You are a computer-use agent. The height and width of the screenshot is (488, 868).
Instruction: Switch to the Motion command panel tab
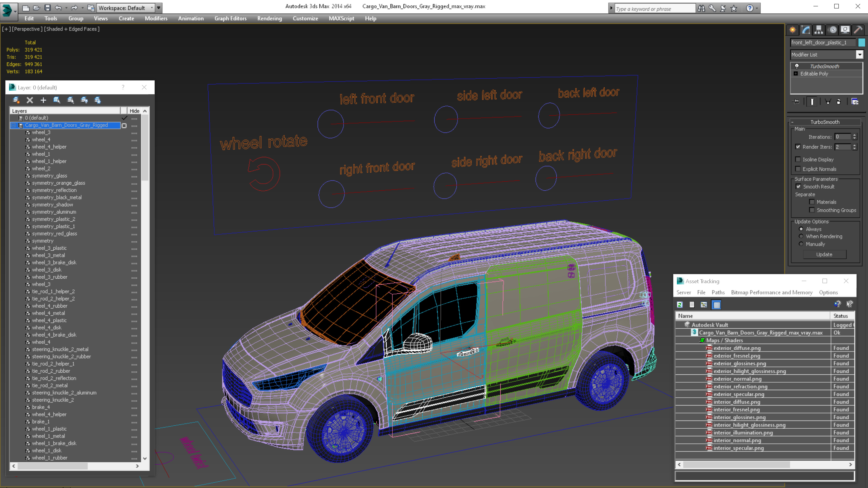pyautogui.click(x=833, y=30)
